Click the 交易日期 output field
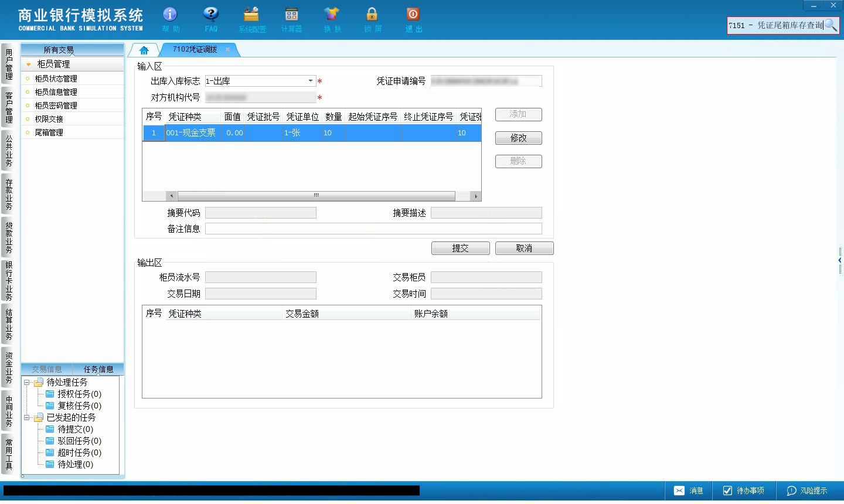 coord(261,294)
